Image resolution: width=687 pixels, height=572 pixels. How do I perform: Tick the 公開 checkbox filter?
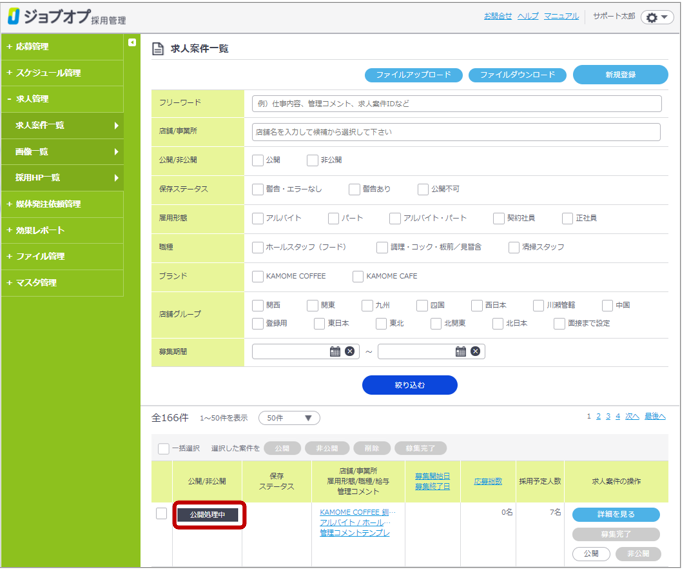(258, 160)
